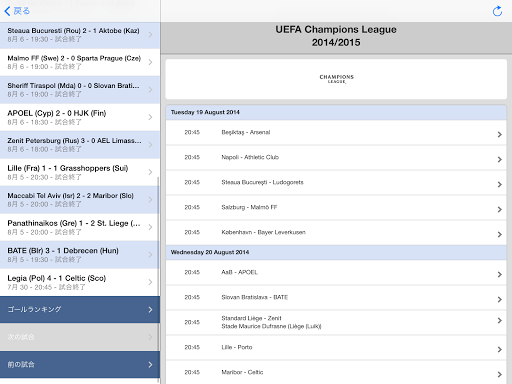The width and height of the screenshot is (512, 384).
Task: Tap chevron next to Slovan Bratislava - BATE
Action: [x=499, y=299]
